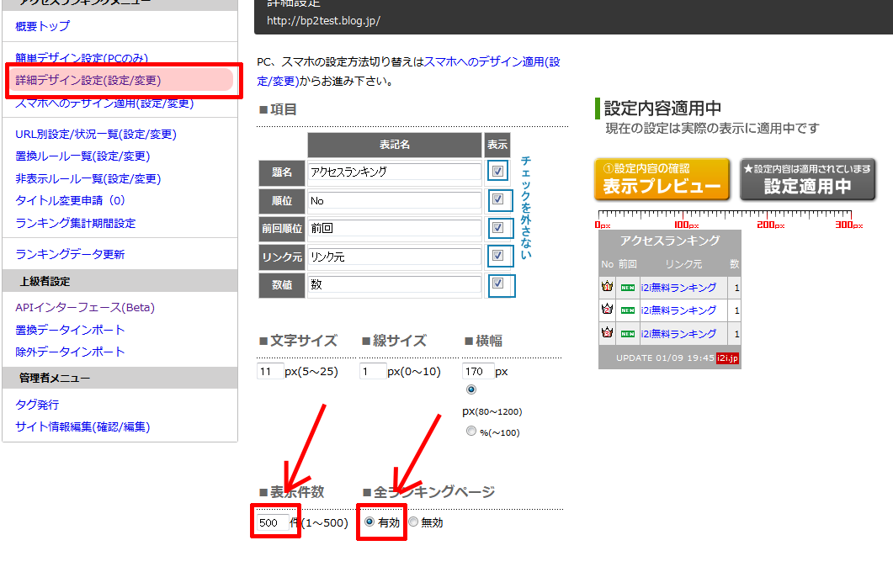Click the 題名 name field アクセスランキング
Screen dimensions: 893x588
point(394,172)
